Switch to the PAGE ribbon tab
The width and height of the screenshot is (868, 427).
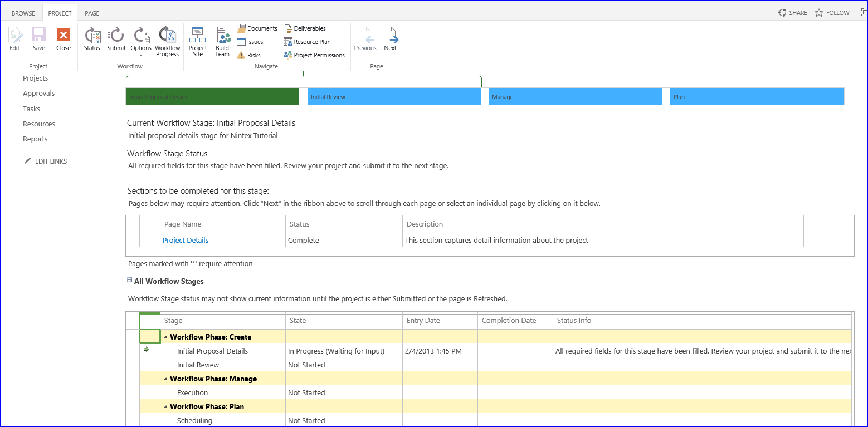(x=92, y=13)
